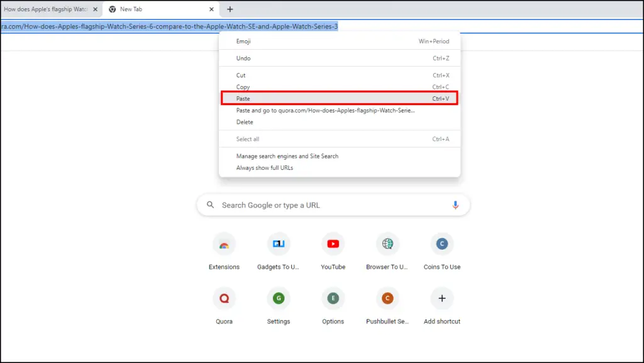Select Cut in context menu

340,75
